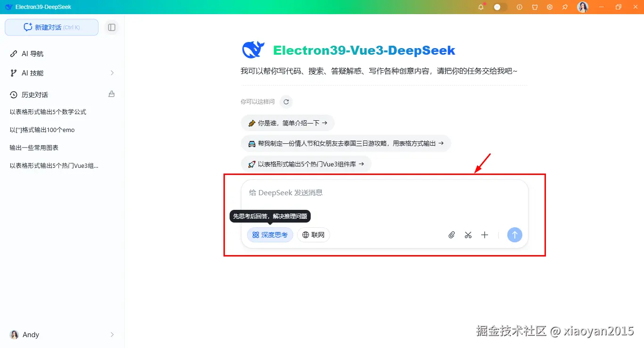Click the subtitle starting 我可以帮你写代码
This screenshot has height=348, width=644.
tap(379, 71)
